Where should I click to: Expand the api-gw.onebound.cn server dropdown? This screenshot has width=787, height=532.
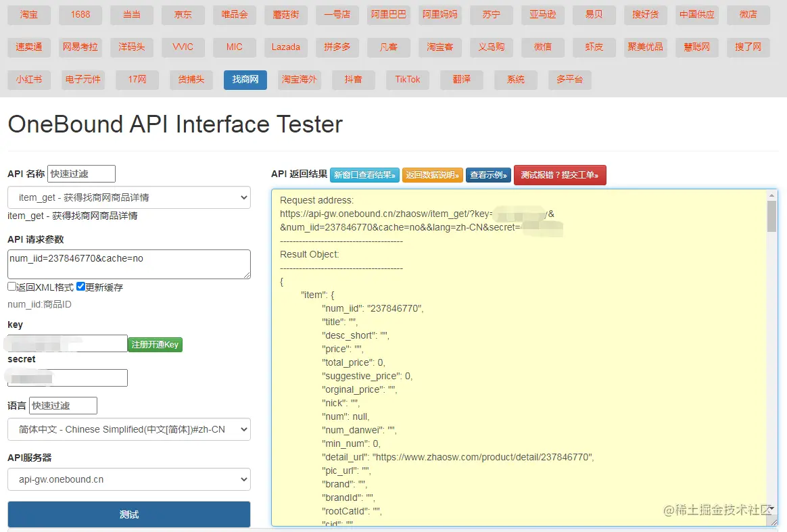(x=129, y=479)
